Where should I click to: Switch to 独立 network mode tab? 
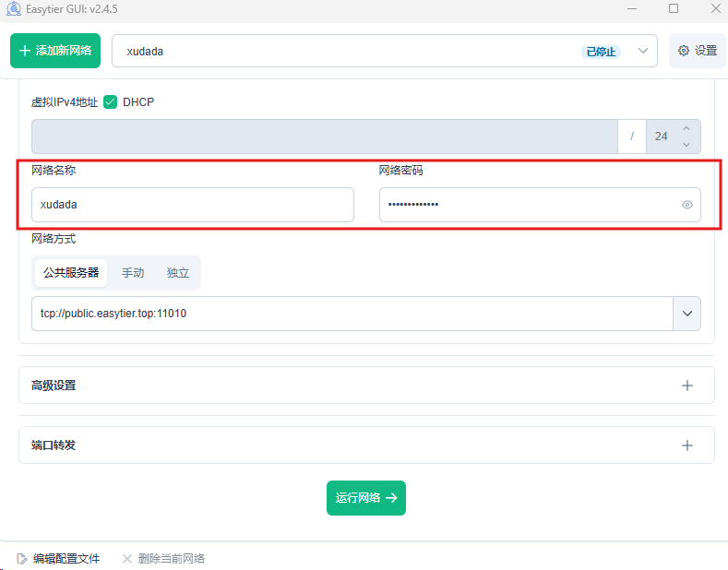pyautogui.click(x=178, y=273)
